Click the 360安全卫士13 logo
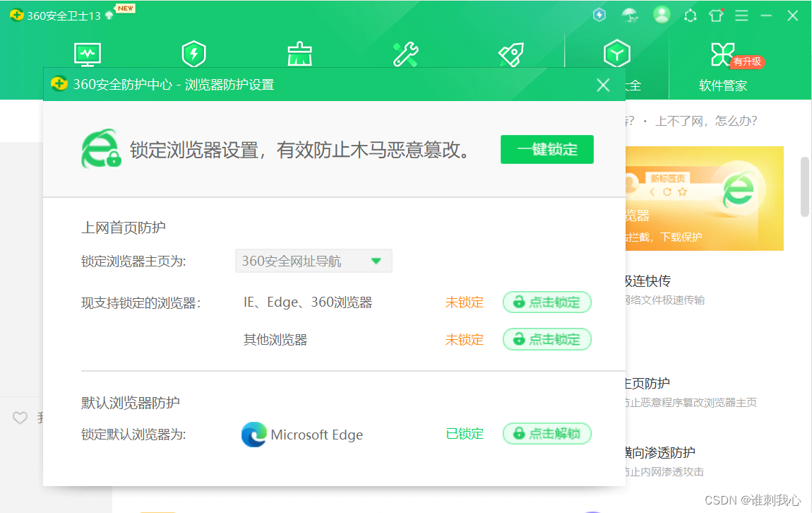The image size is (812, 513). (x=16, y=16)
